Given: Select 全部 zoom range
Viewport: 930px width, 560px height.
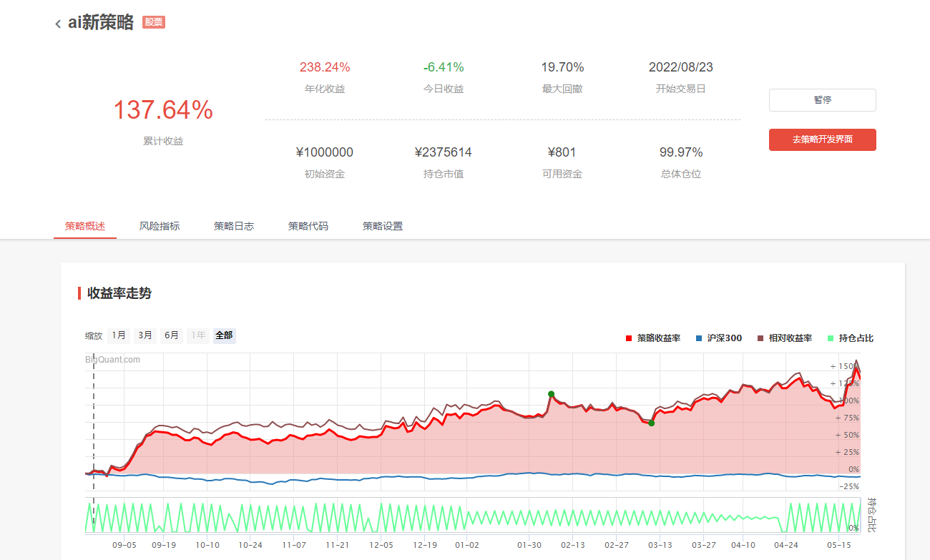Looking at the screenshot, I should 224,335.
